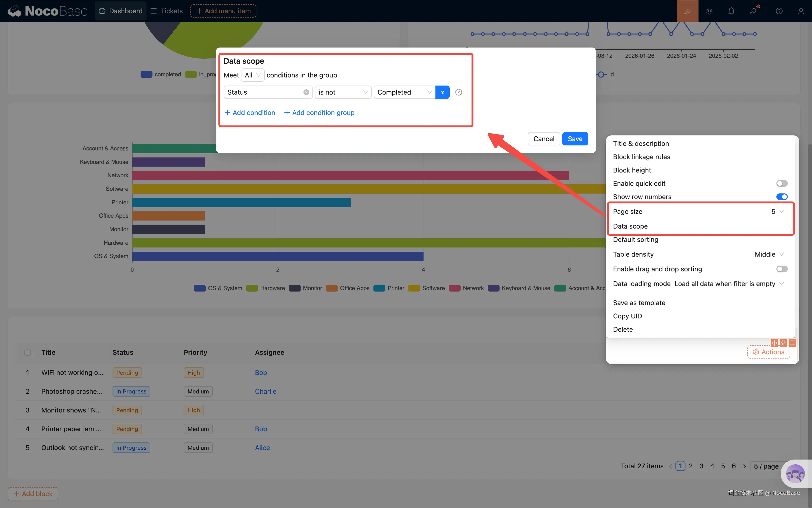Open the help question-mark icon

pos(779,11)
